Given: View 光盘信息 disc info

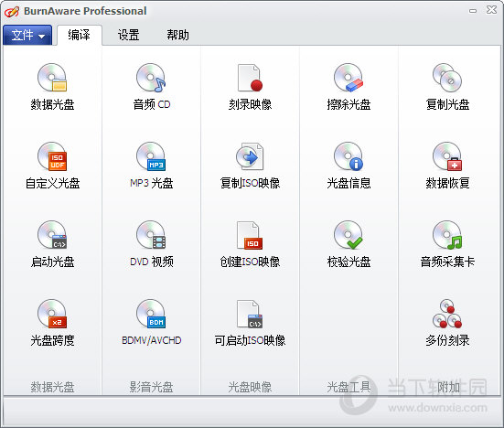Looking at the screenshot, I should pyautogui.click(x=349, y=156).
